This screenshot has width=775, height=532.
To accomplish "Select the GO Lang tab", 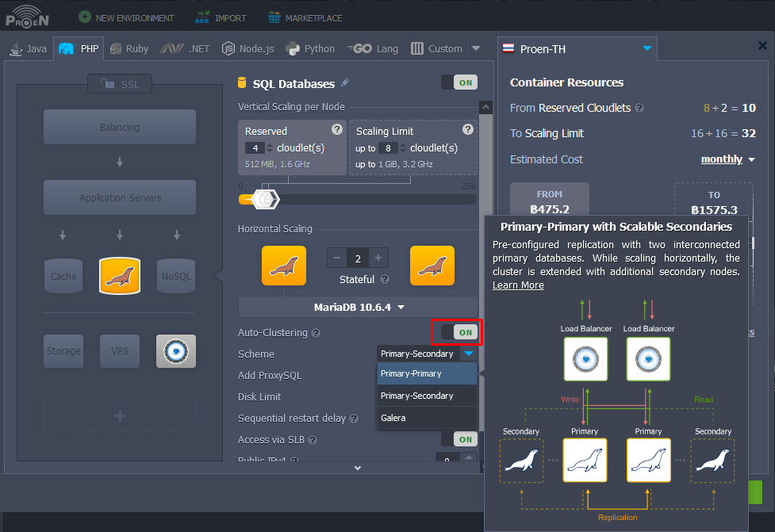I will point(373,48).
